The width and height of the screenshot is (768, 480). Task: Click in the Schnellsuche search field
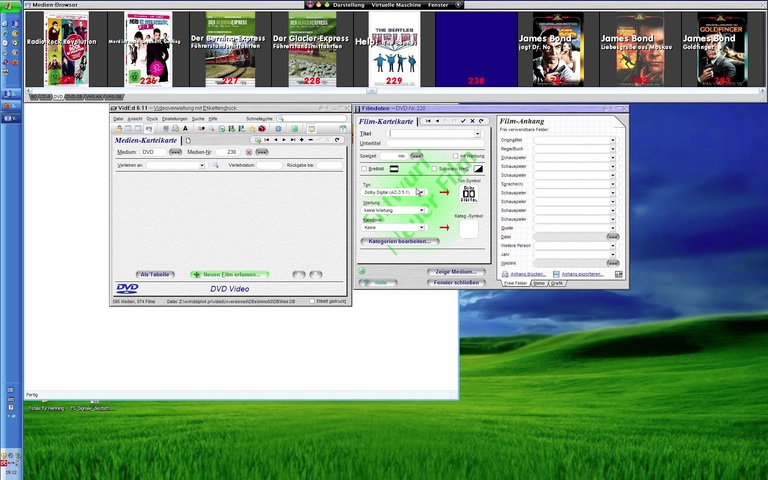pos(312,119)
